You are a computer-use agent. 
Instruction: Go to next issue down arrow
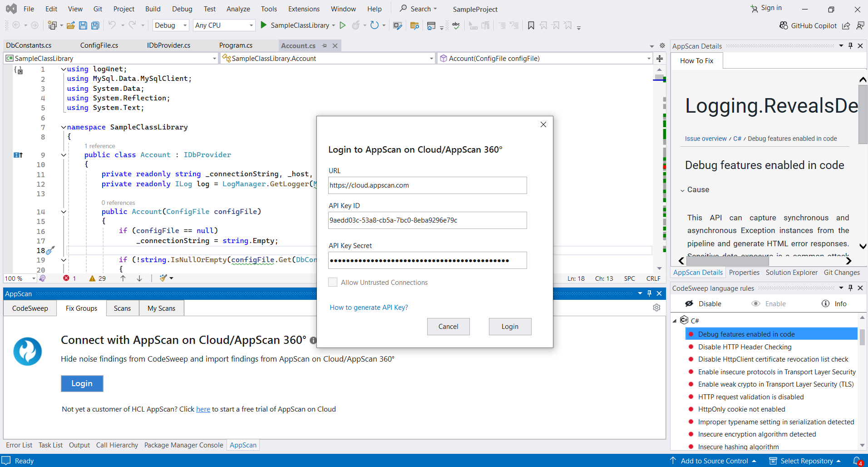point(139,278)
